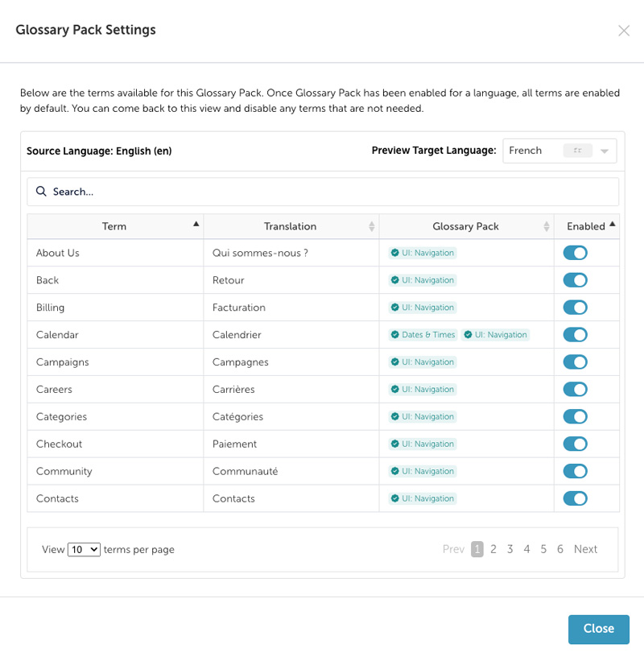Viewport: 644px width, 661px height.
Task: Click the Prev pagination link
Action: (453, 549)
